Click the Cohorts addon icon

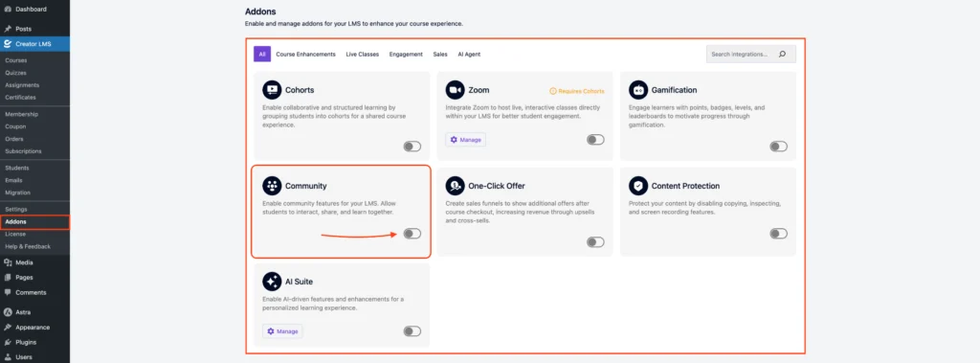click(x=271, y=90)
